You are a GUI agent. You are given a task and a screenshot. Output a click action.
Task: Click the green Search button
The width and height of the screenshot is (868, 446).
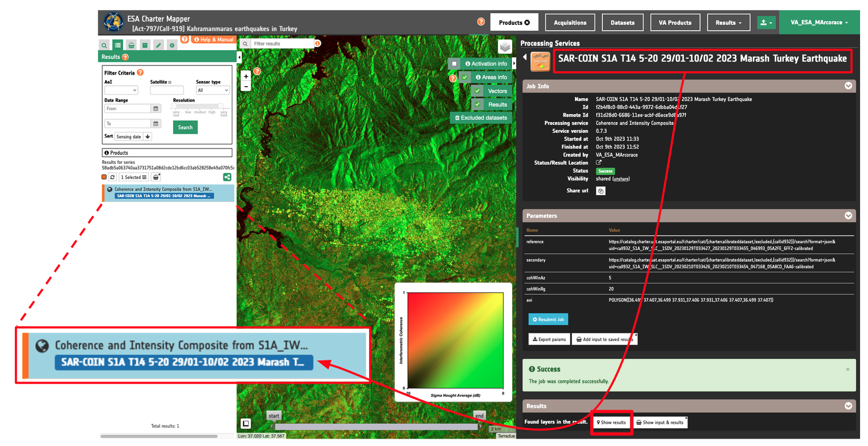(x=185, y=127)
